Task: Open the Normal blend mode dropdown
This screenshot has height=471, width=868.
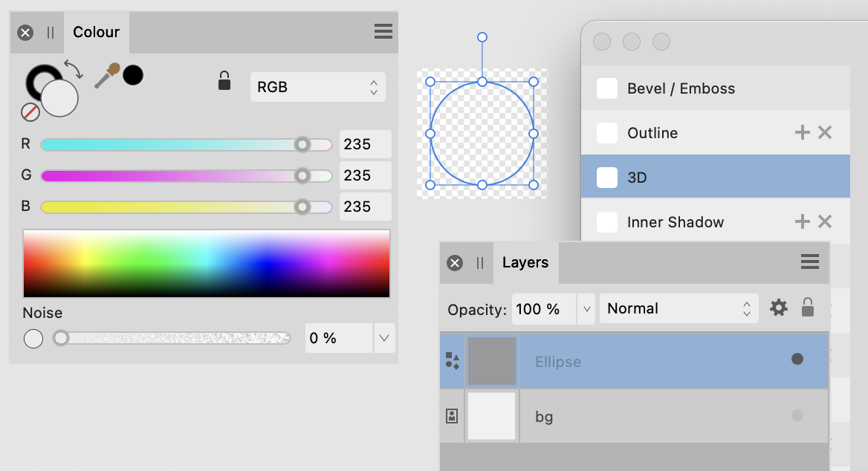Action: click(x=678, y=308)
